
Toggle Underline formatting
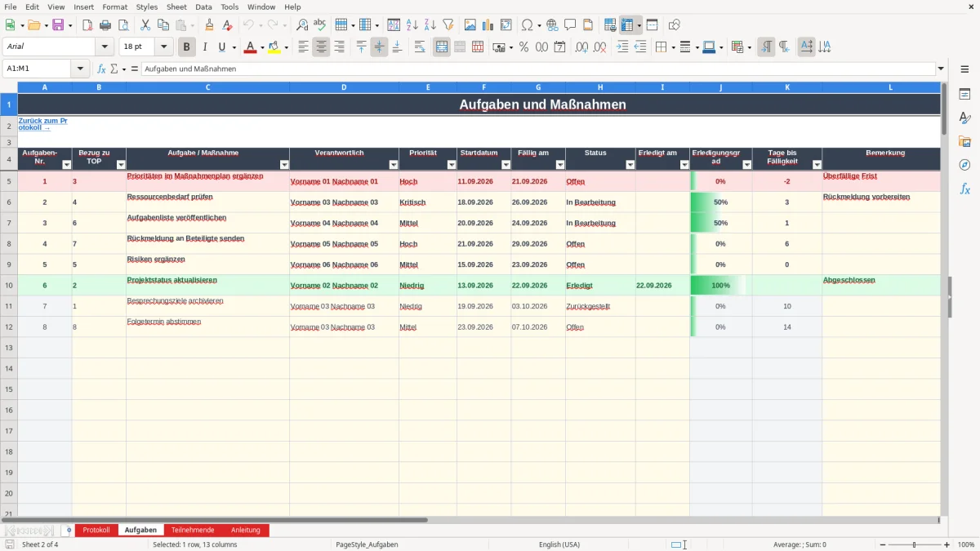[x=221, y=47]
